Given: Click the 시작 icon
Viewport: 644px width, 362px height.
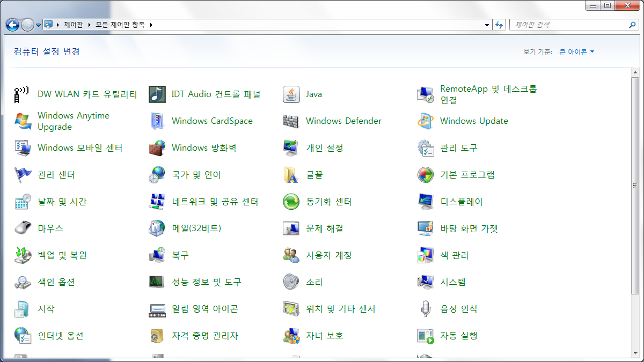Looking at the screenshot, I should point(22,309).
